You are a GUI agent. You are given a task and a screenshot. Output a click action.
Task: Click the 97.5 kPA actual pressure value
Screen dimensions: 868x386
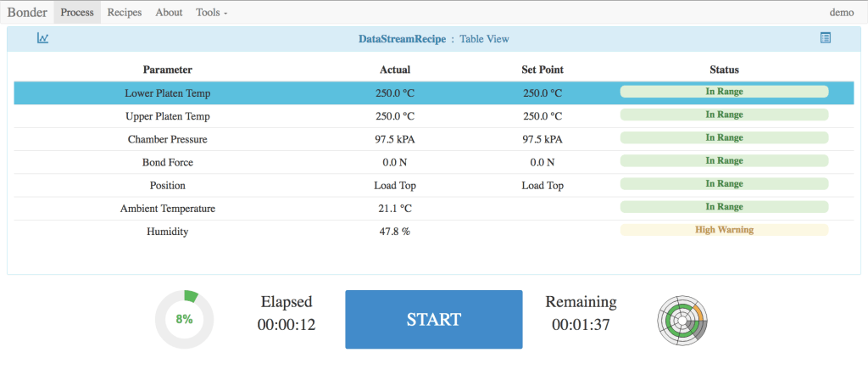coord(395,140)
